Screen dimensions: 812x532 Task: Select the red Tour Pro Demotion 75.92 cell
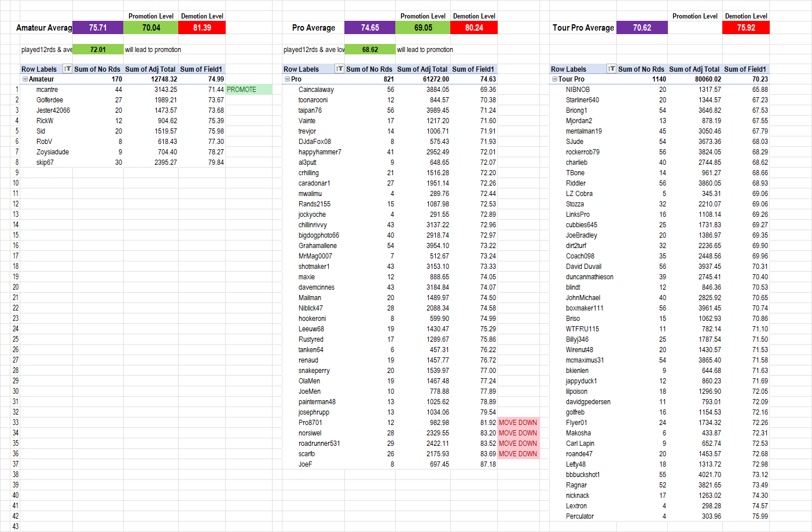click(745, 28)
